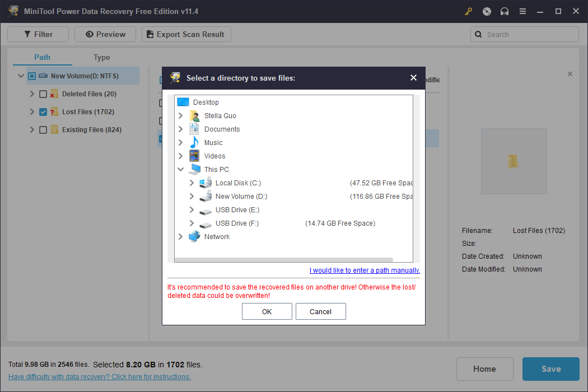This screenshot has width=588, height=392.
Task: Click the Videos film icon
Action: pyautogui.click(x=194, y=156)
